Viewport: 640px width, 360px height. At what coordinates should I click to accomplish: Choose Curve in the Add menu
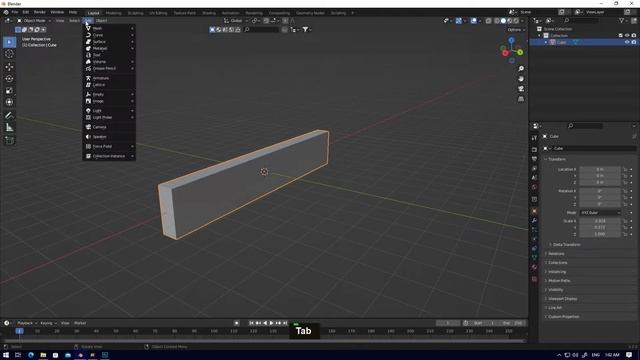[109, 35]
